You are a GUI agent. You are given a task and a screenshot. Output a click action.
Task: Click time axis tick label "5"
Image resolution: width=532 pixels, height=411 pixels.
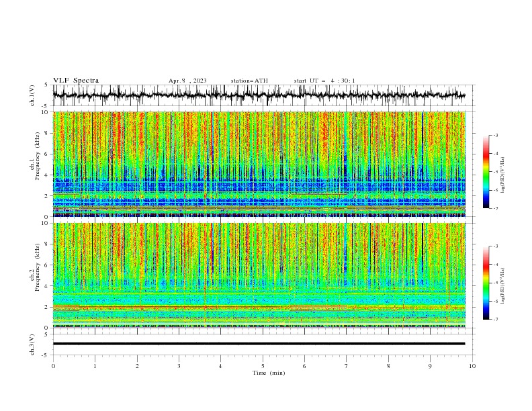(x=263, y=366)
